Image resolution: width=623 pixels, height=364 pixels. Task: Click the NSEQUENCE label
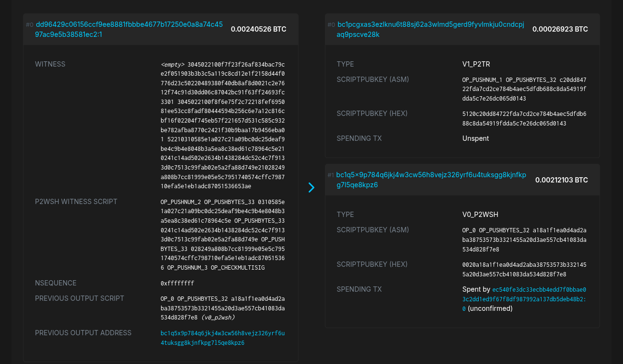click(x=56, y=283)
